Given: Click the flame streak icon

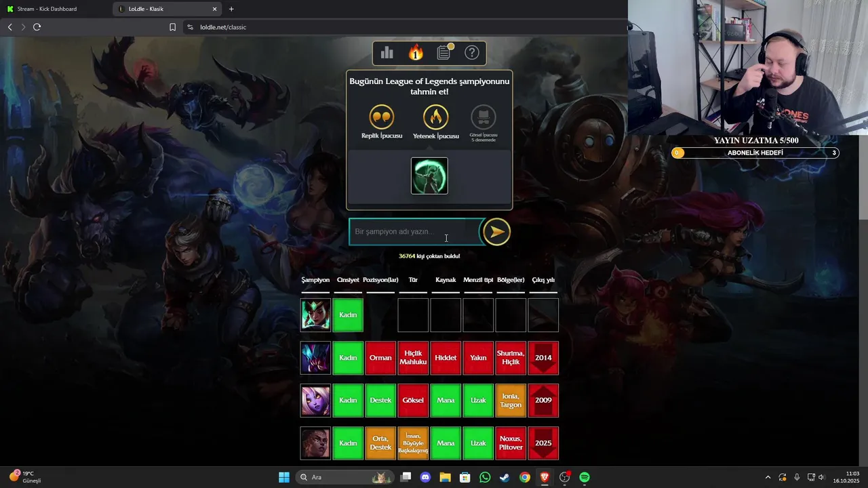Looking at the screenshot, I should (x=416, y=53).
